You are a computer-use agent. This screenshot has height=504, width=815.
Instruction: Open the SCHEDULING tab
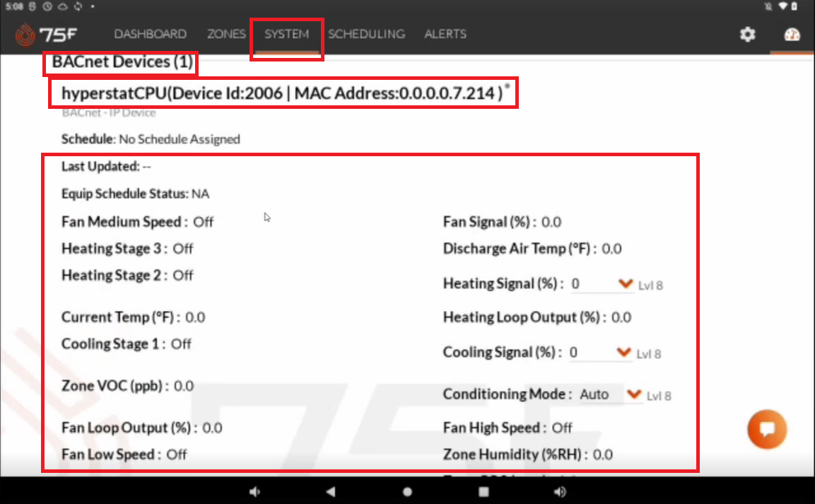[x=366, y=35]
